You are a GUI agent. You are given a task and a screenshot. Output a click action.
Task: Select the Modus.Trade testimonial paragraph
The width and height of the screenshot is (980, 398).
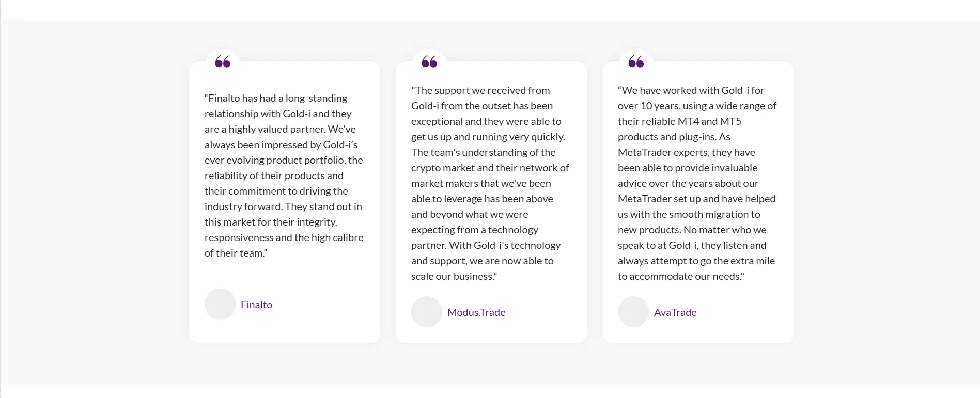click(491, 183)
